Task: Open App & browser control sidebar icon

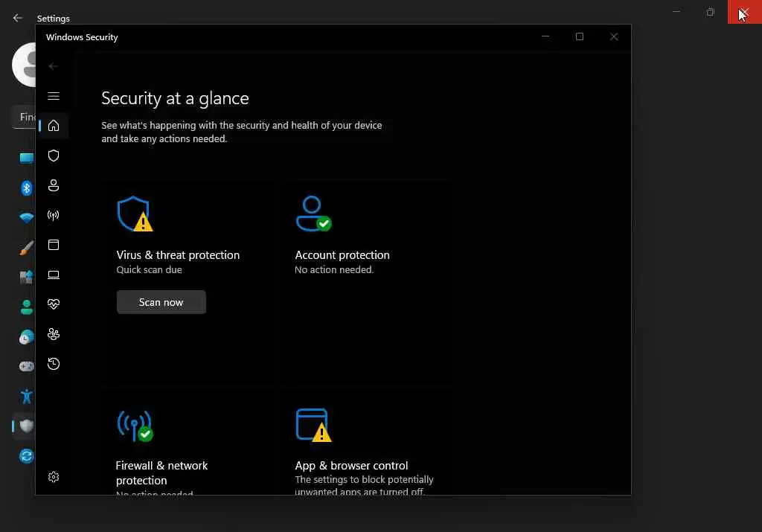Action: pos(54,245)
